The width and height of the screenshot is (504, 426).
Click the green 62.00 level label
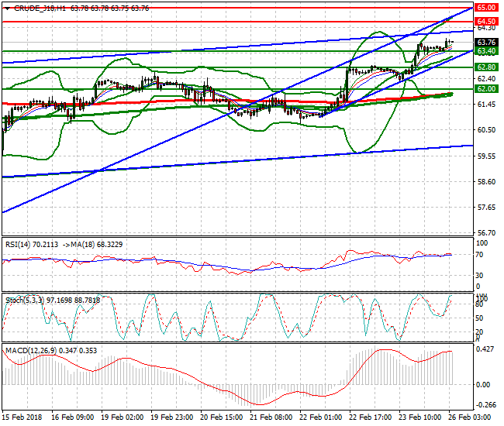pos(486,89)
